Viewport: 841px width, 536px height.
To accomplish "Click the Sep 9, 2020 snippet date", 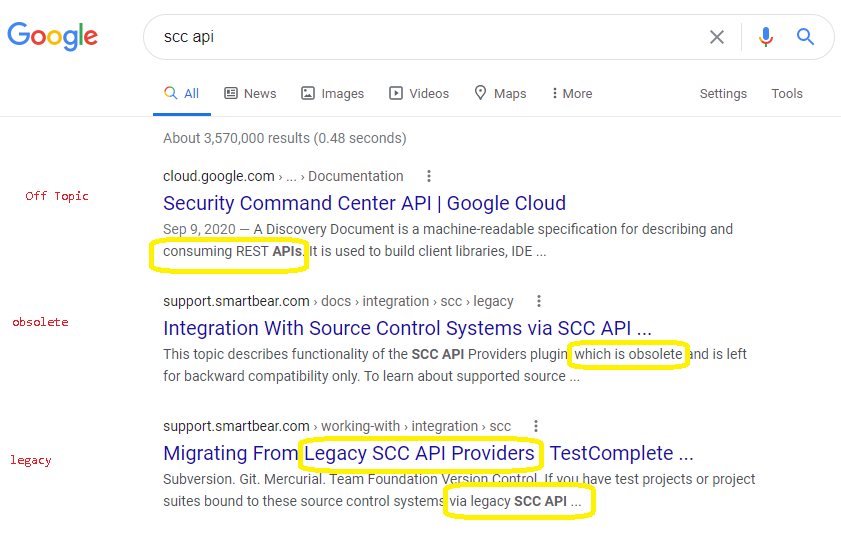I will point(199,229).
